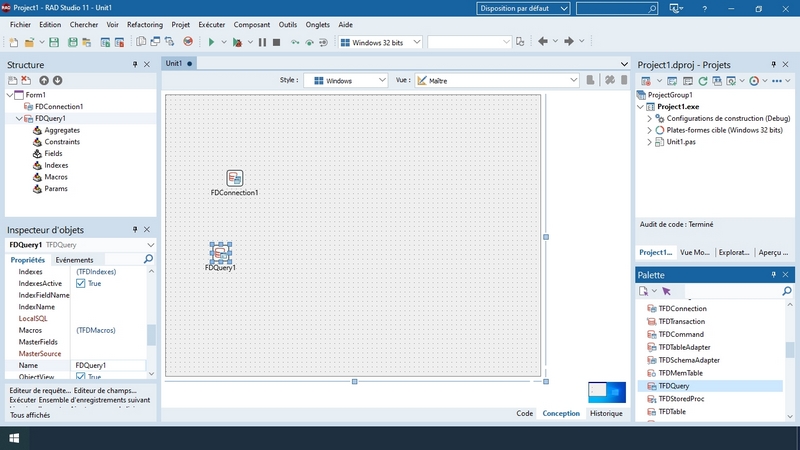Click the search icon in Inspecteur d'objets
The height and width of the screenshot is (450, 800).
pyautogui.click(x=149, y=259)
